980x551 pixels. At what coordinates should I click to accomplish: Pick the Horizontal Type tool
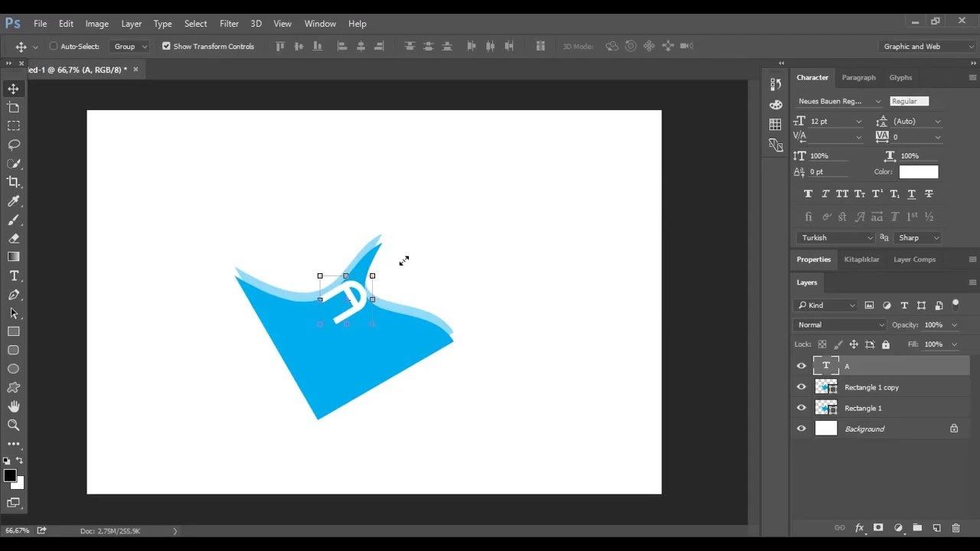click(x=14, y=276)
